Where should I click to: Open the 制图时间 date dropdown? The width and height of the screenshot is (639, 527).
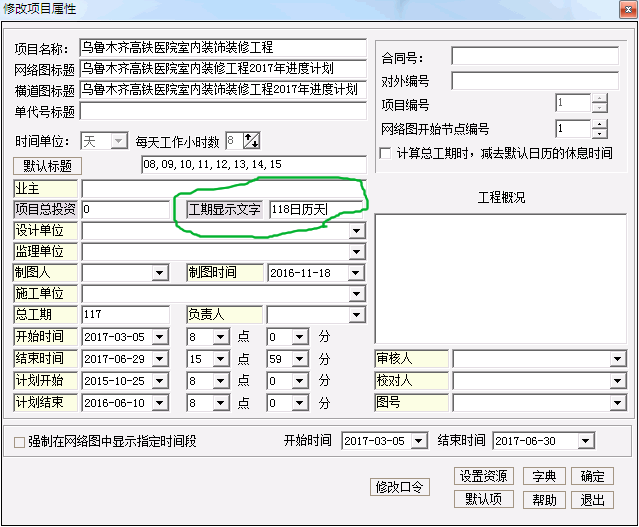click(356, 273)
